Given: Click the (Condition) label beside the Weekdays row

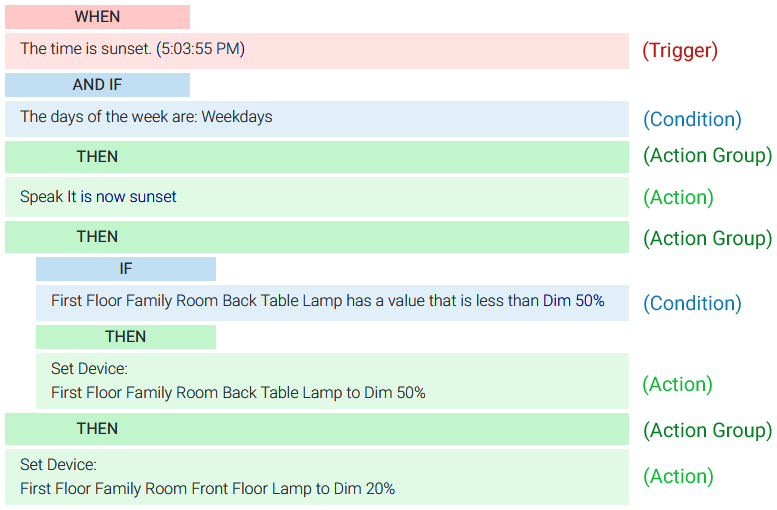Looking at the screenshot, I should coord(692,120).
